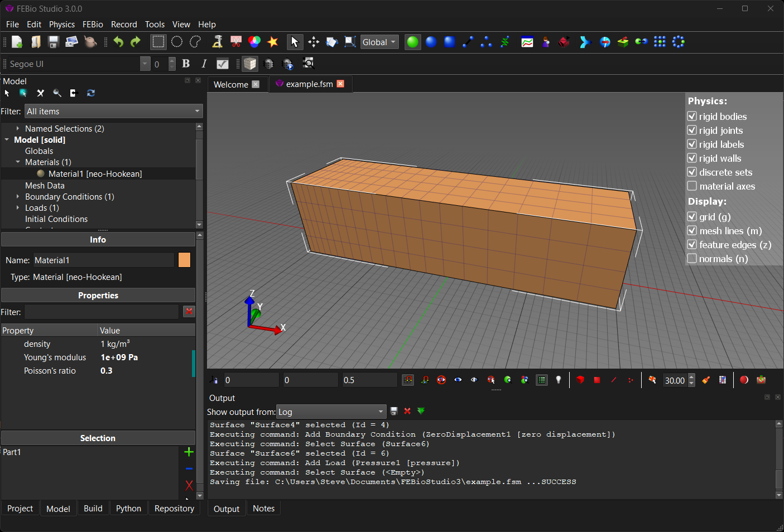Switch to the Build panel tab

coord(93,509)
